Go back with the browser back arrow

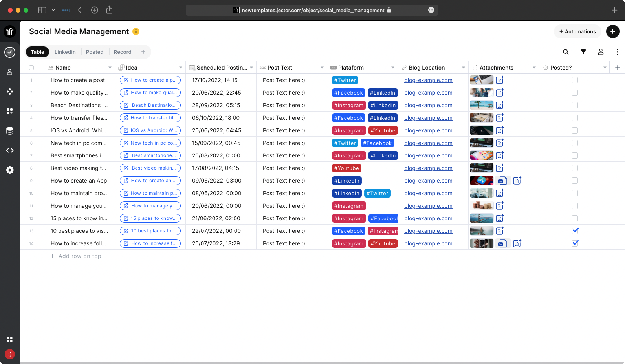coord(80,10)
